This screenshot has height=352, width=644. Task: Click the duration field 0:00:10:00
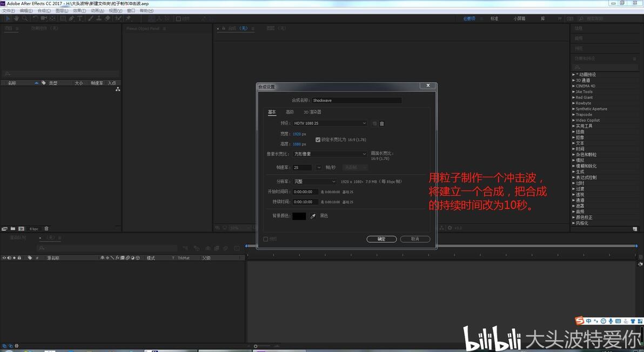coord(305,202)
